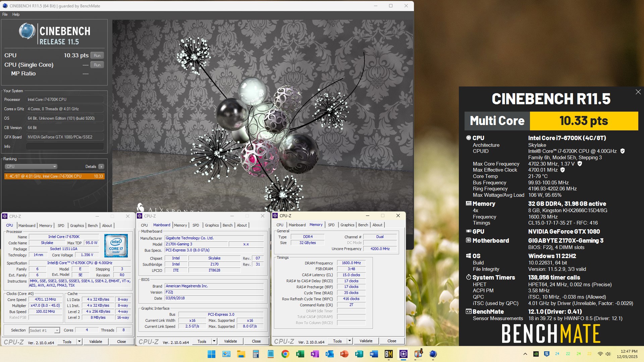Click Close button in CPU-Z Mainboard window
Image resolution: width=644 pixels, height=362 pixels.
point(256,341)
